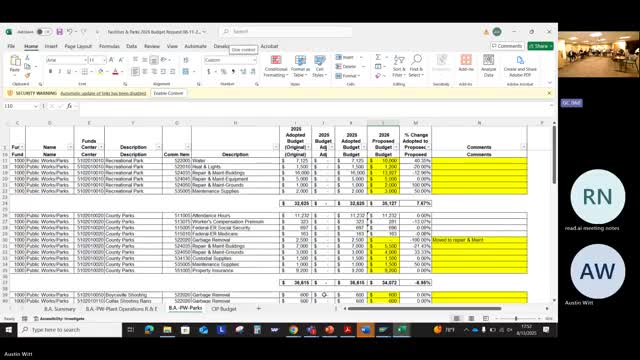The width and height of the screenshot is (640, 360).
Task: Click the Save icon in title bar
Action: 60,31
